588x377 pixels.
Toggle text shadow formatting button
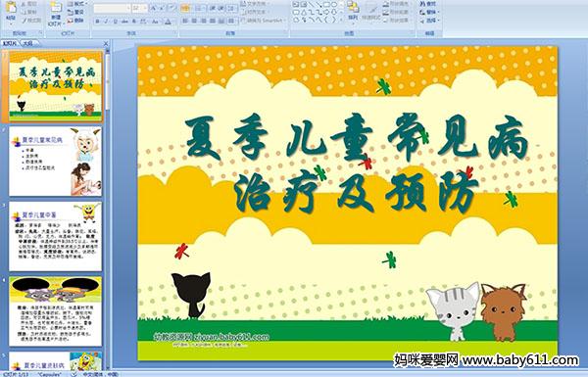pos(134,22)
